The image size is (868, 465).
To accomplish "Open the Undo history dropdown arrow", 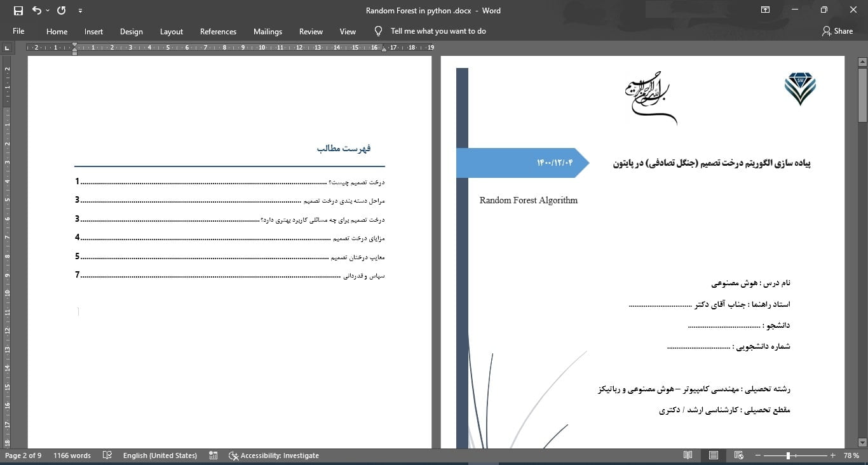I will [48, 11].
